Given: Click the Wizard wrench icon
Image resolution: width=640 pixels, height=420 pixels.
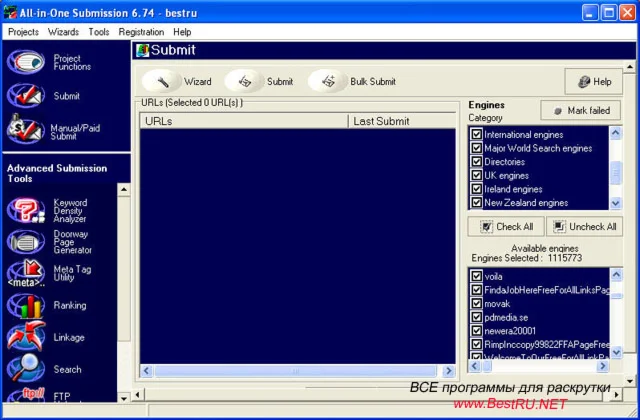Looking at the screenshot, I should click(162, 81).
